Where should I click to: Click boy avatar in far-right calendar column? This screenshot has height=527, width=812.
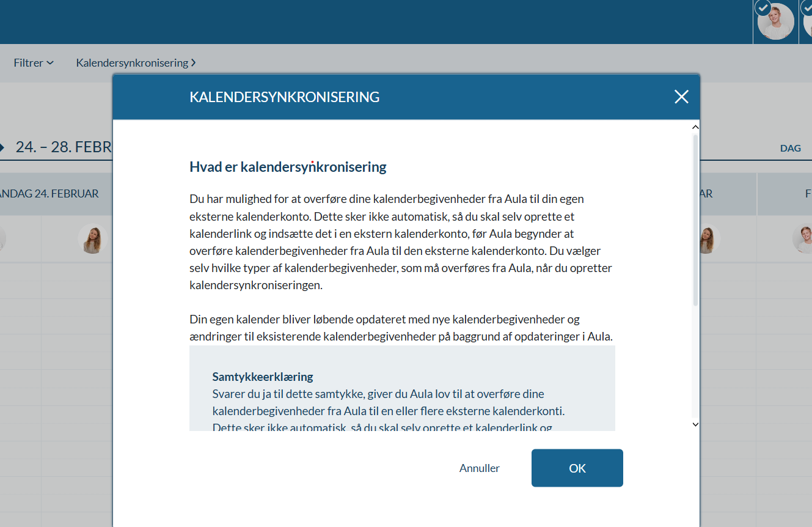(803, 240)
